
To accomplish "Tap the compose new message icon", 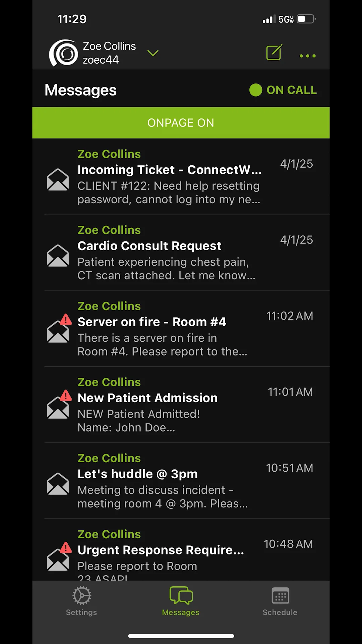I will click(274, 52).
